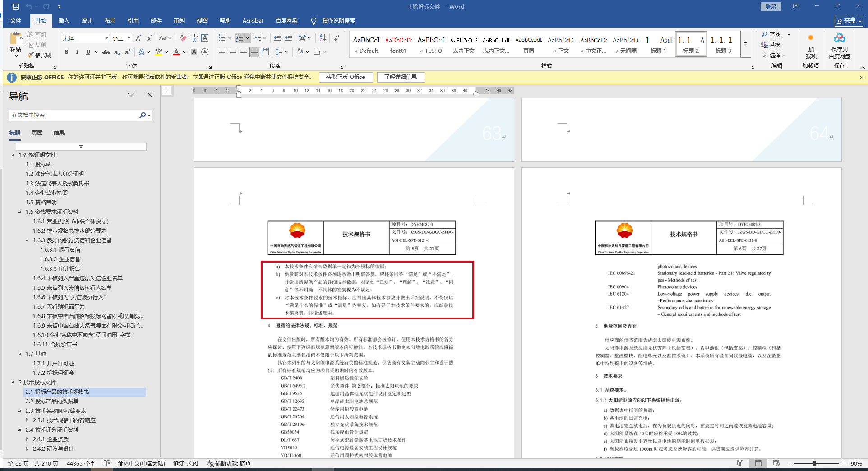Image resolution: width=868 pixels, height=471 pixels.
Task: Open the 布局 (Layout) ribbon tab
Action: point(110,21)
